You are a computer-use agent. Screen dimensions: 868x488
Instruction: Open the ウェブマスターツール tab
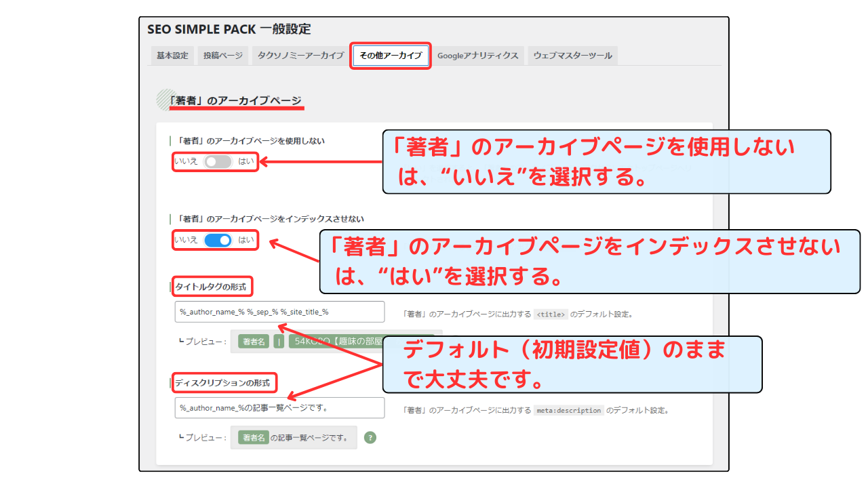(x=572, y=56)
